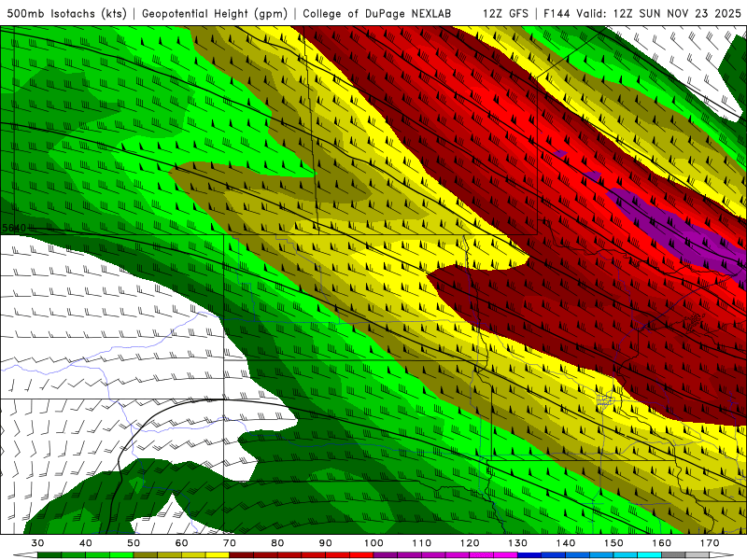Click the '500mb Isotachs (kts)' title text
The width and height of the screenshot is (747, 560).
66,13
